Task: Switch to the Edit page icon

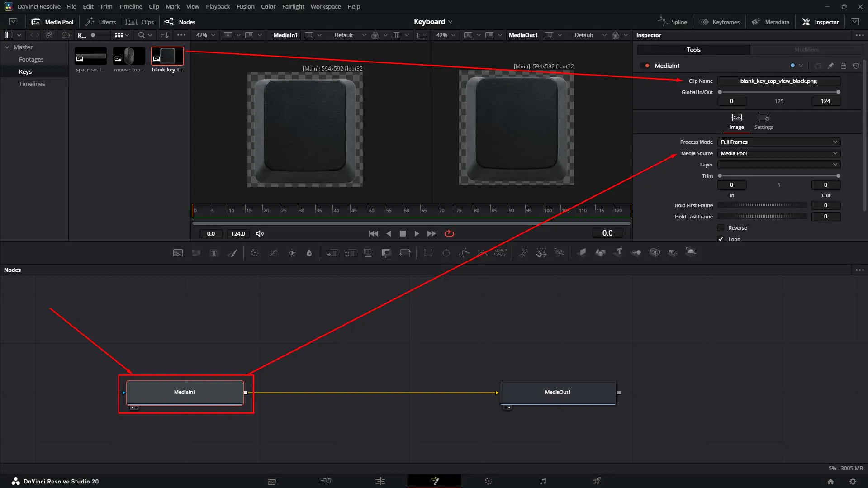Action: [380, 481]
